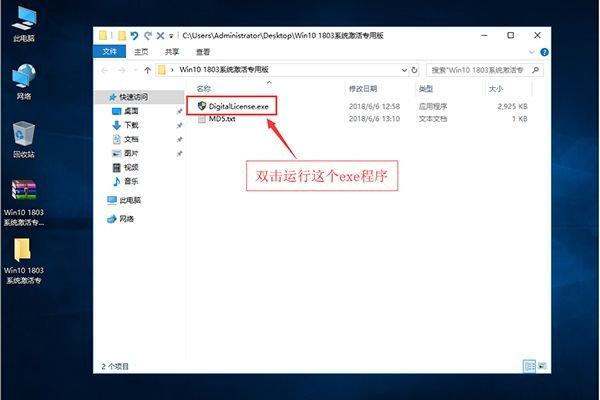
Task: Open 音乐 Music in sidebar
Action: 131,181
